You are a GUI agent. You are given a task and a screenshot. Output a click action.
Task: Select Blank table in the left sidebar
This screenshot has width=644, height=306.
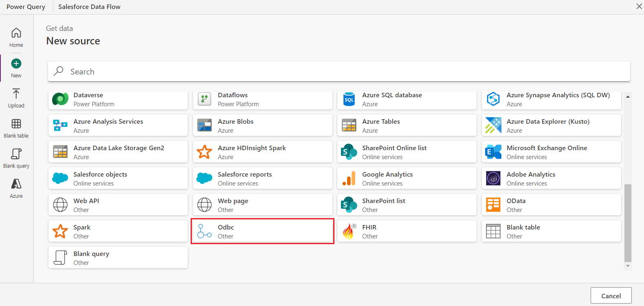point(16,128)
